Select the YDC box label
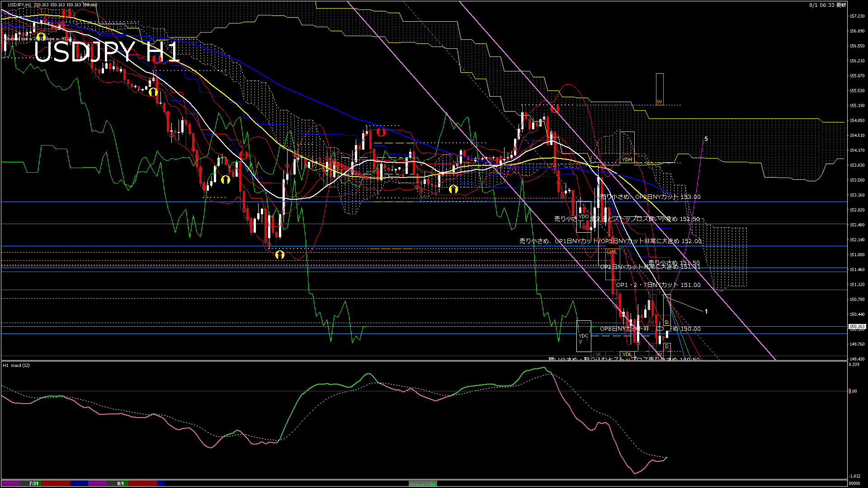Screen dimensions: 868x488 [584, 336]
